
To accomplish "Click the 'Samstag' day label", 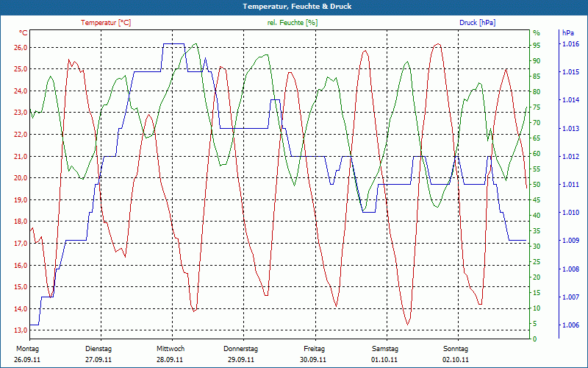I will coord(385,349).
